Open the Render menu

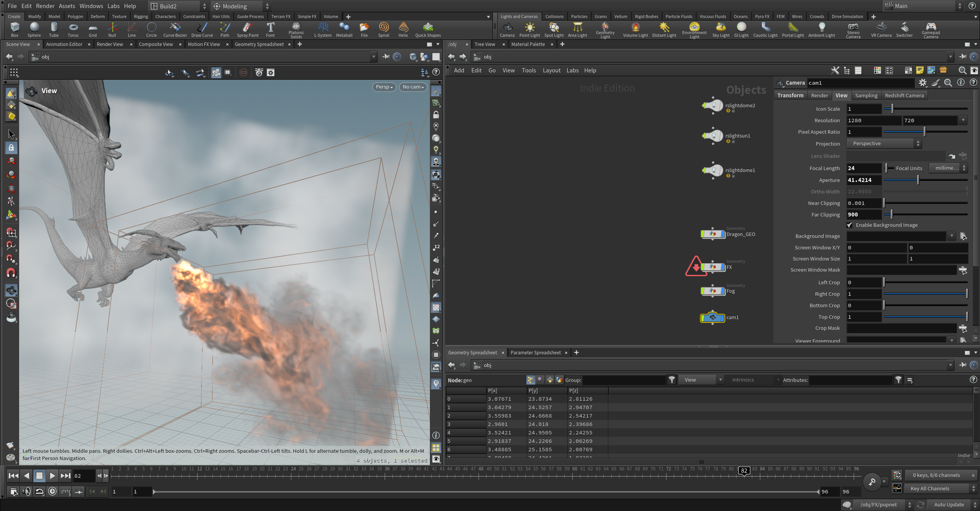point(45,6)
